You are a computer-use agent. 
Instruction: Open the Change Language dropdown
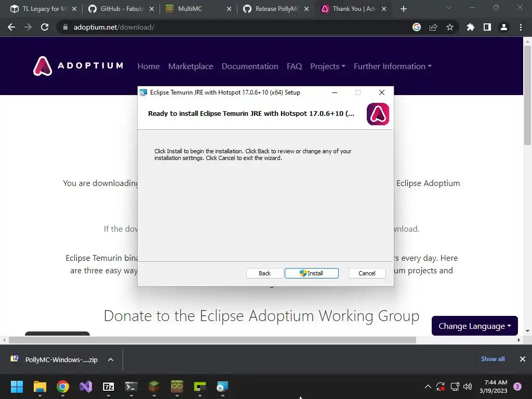(475, 326)
